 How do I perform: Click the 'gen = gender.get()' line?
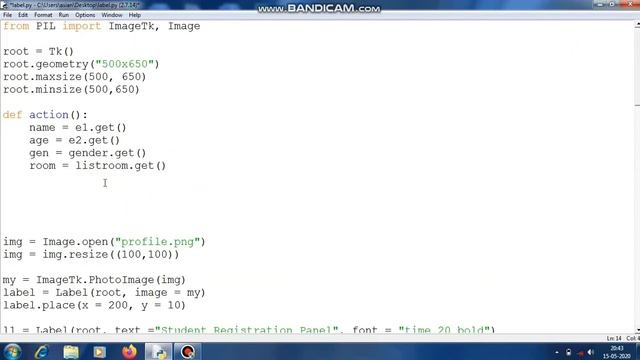point(87,153)
